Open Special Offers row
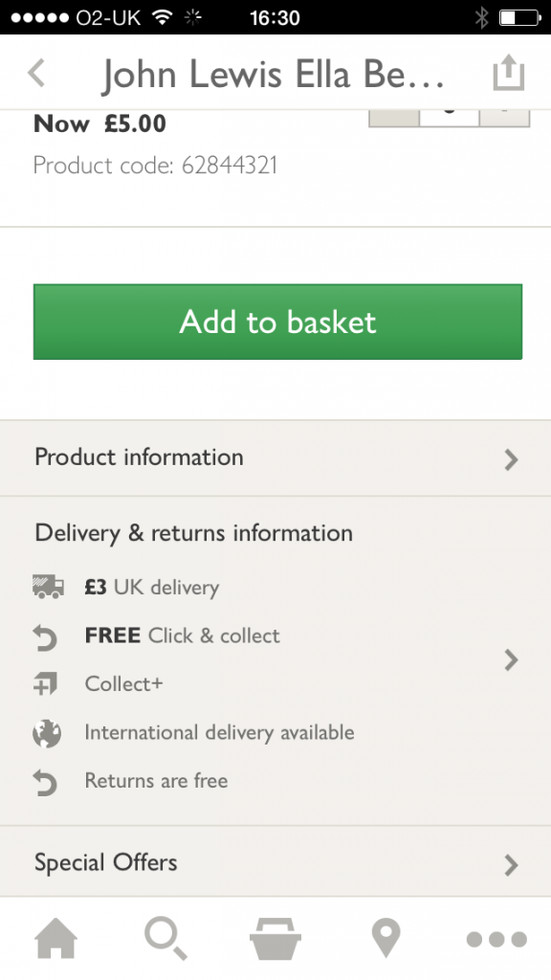551x980 pixels. tap(275, 862)
